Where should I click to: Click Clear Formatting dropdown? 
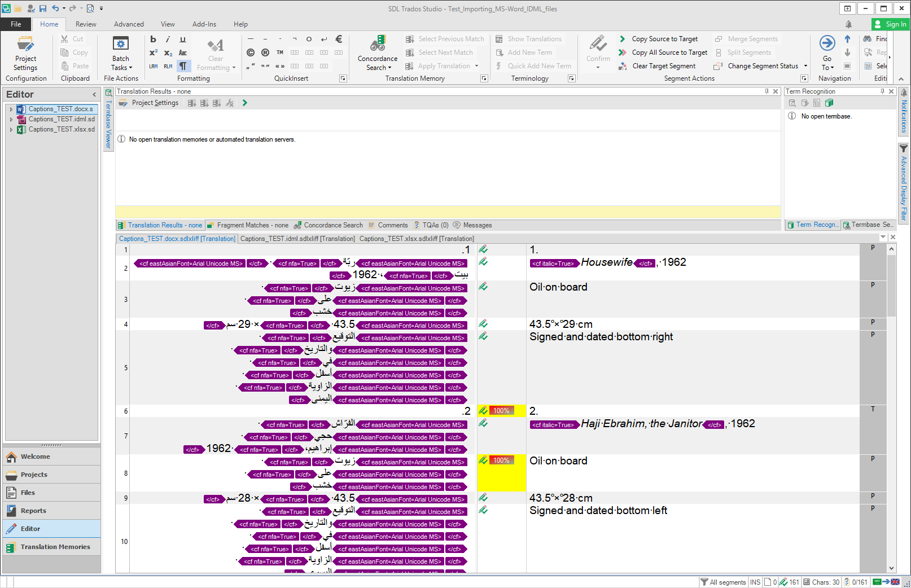coord(216,54)
